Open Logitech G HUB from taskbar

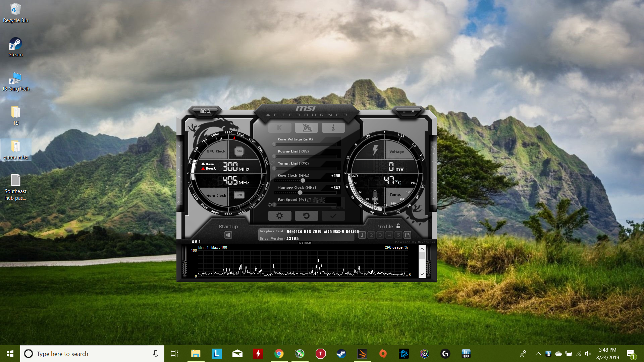(445, 354)
